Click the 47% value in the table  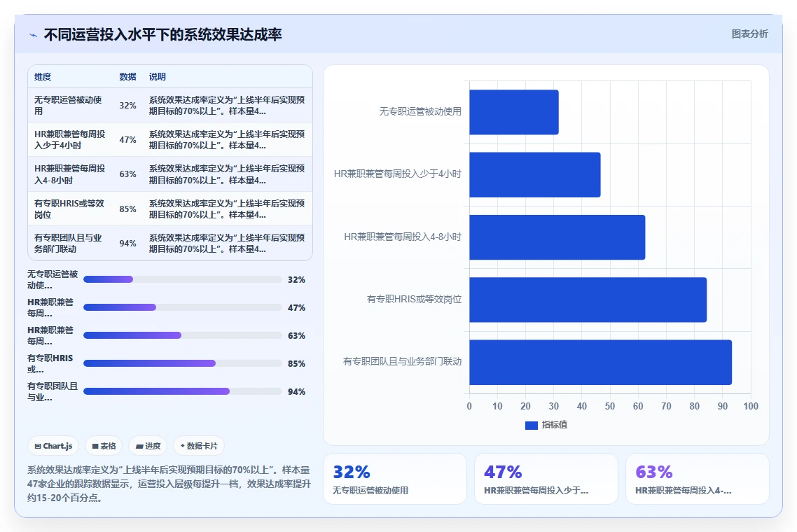pos(127,140)
